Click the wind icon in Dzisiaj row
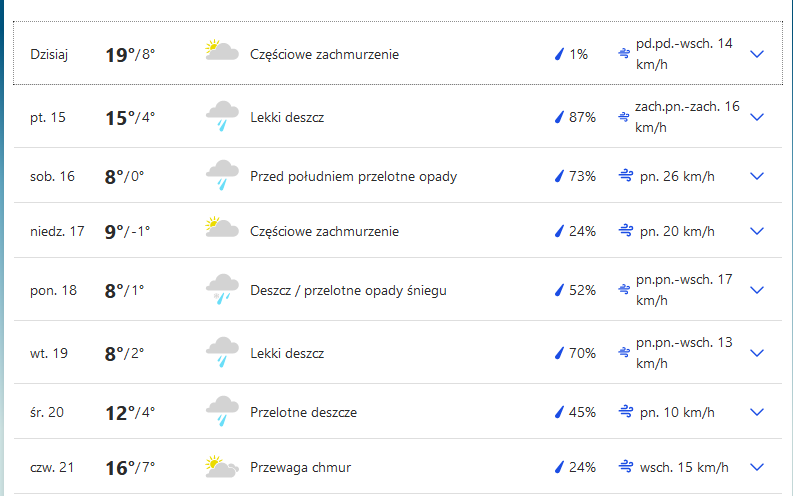Image resolution: width=793 pixels, height=496 pixels. click(x=624, y=53)
